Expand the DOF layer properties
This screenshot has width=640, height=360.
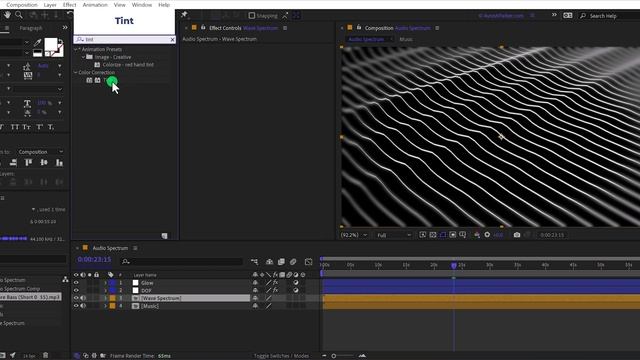[x=105, y=291]
